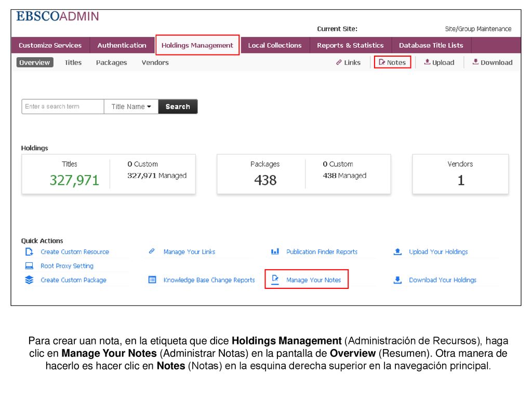Switch to Local Collections tab
This screenshot has height=399, width=532.
click(275, 45)
